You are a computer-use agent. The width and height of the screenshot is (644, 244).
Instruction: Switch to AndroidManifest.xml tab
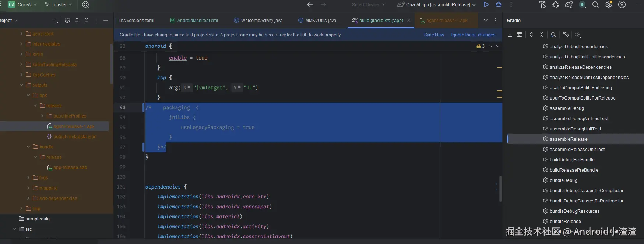click(194, 20)
